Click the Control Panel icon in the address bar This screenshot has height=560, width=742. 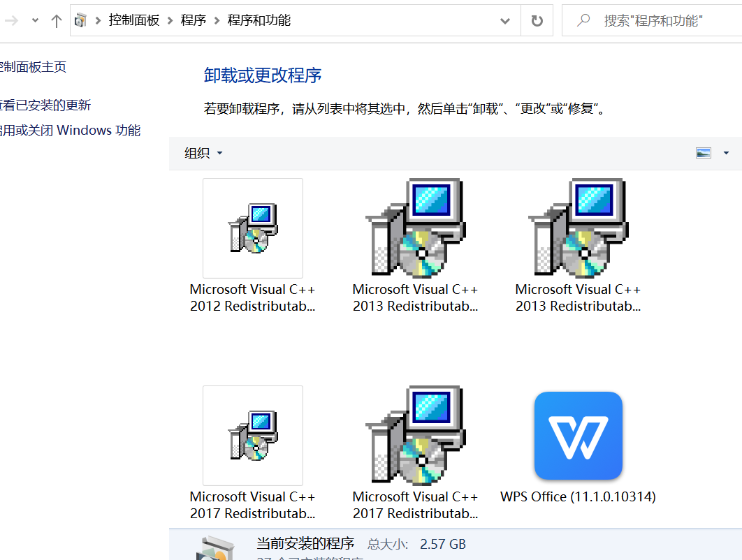click(x=81, y=20)
